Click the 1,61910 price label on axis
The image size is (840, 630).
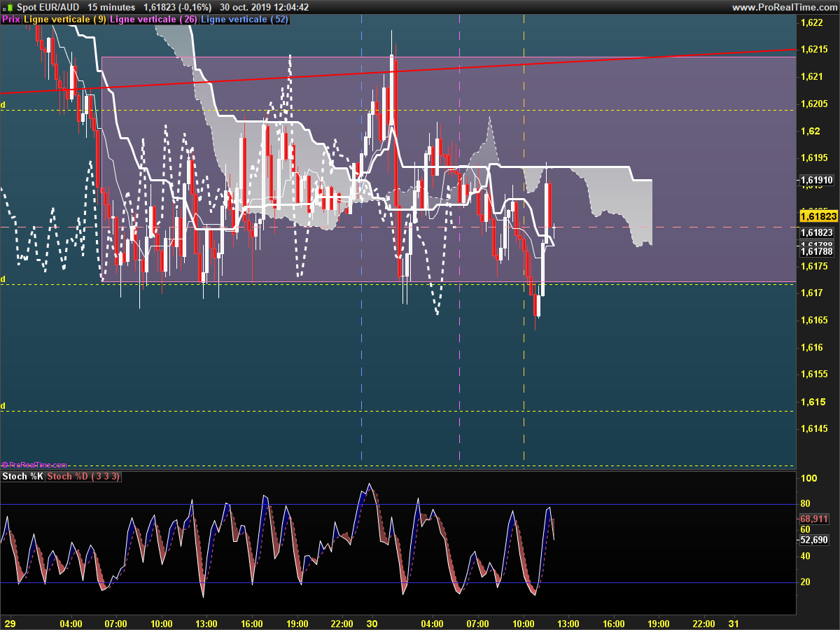pyautogui.click(x=816, y=181)
